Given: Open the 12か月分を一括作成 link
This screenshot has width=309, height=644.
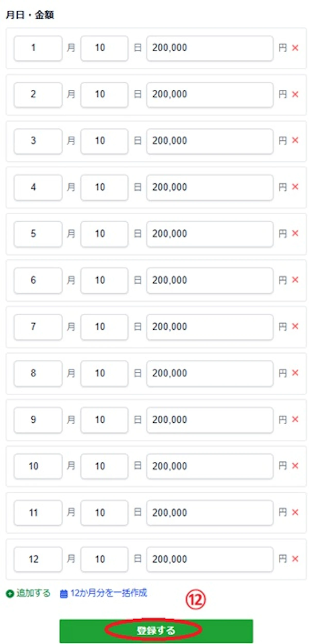Looking at the screenshot, I should click(x=109, y=593).
